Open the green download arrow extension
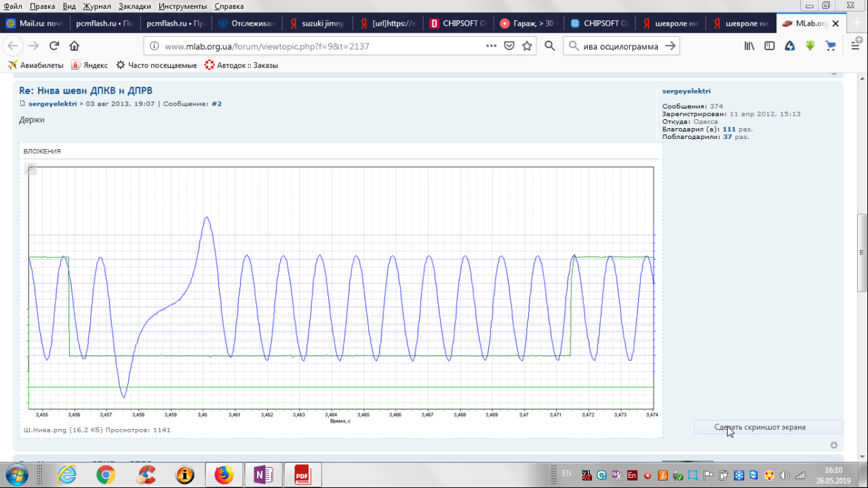This screenshot has width=868, height=488. pyautogui.click(x=810, y=46)
